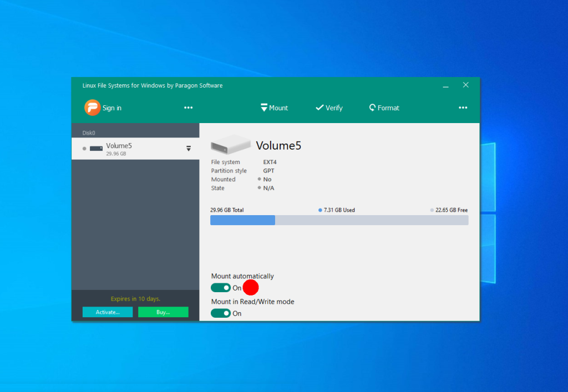This screenshot has width=568, height=392.
Task: Click the green Buy... button
Action: 163,312
